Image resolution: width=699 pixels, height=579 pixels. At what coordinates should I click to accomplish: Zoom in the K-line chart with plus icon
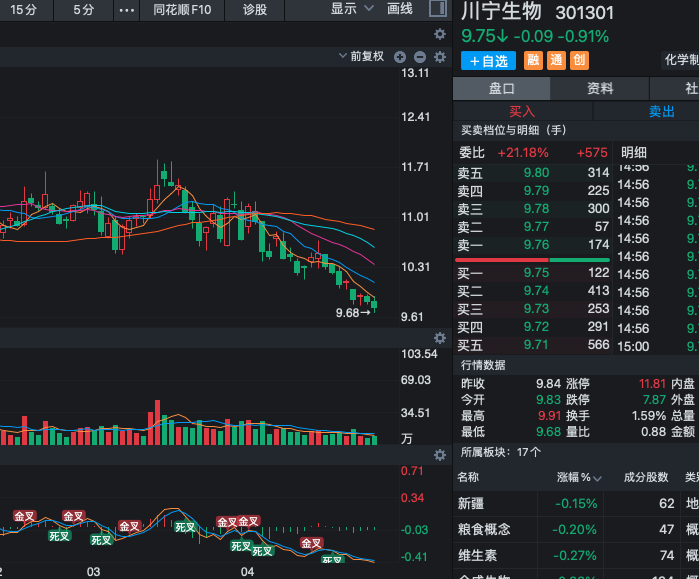click(400, 57)
